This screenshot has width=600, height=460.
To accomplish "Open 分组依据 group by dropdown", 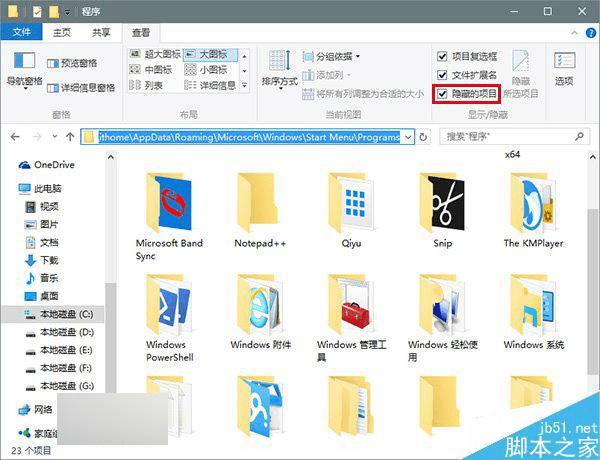I will tap(331, 57).
